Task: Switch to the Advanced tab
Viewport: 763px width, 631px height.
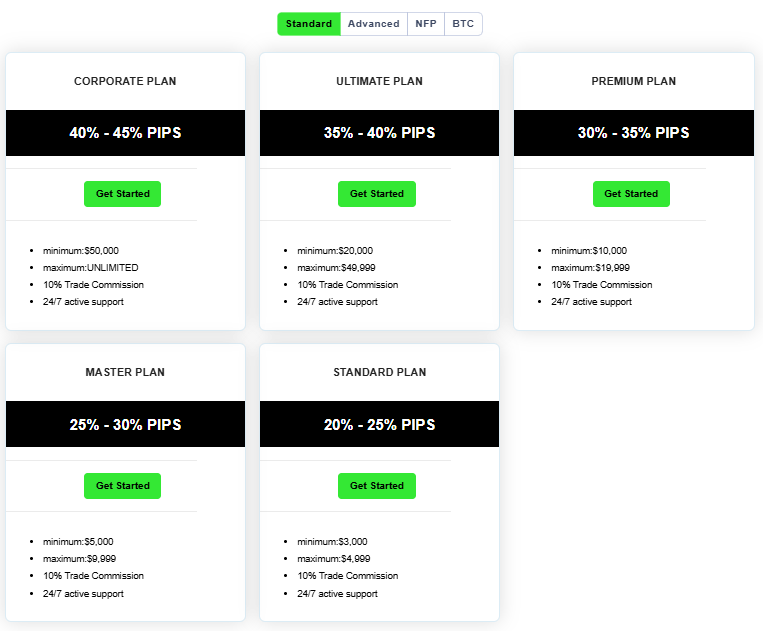Action: 374,24
